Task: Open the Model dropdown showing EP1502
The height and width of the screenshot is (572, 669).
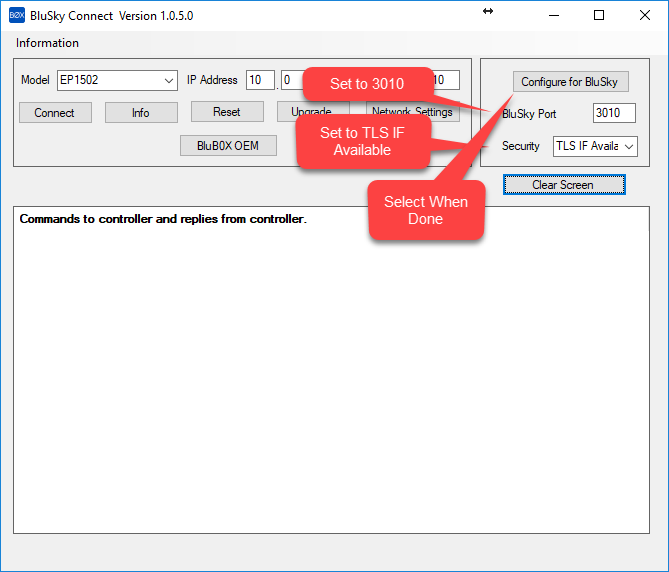Action: pos(117,80)
